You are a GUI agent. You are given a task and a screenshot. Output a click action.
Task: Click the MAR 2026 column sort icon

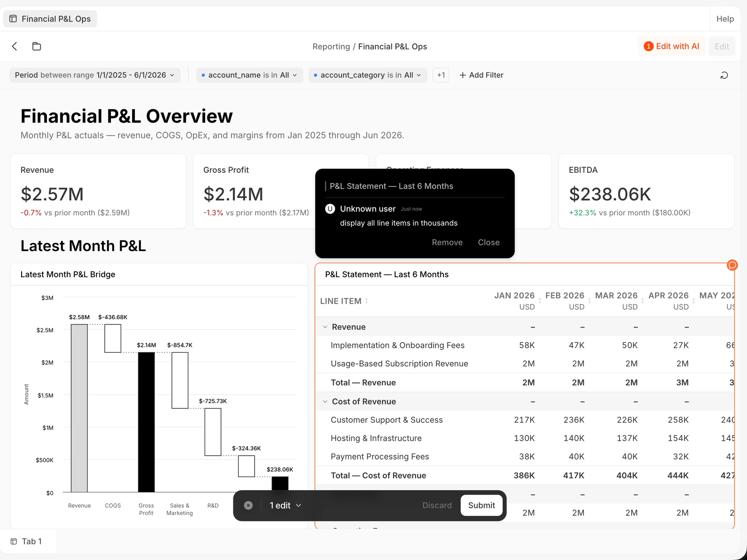coord(643,301)
